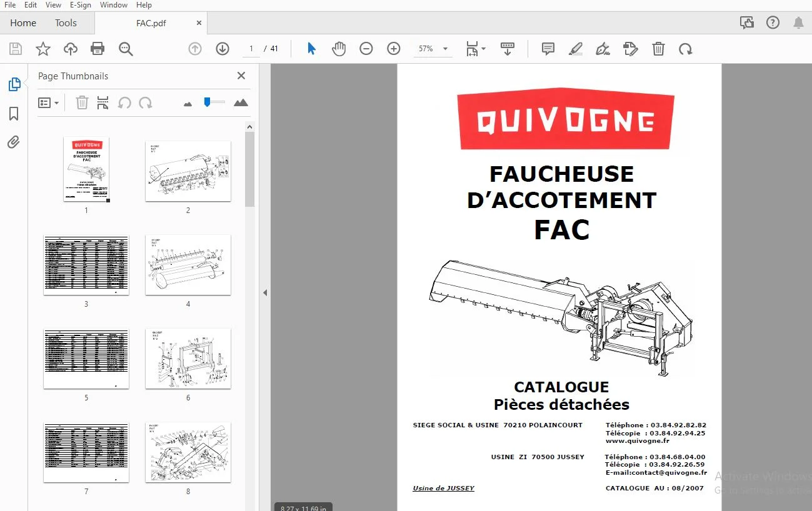Close the Page Thumbnails panel

point(241,76)
